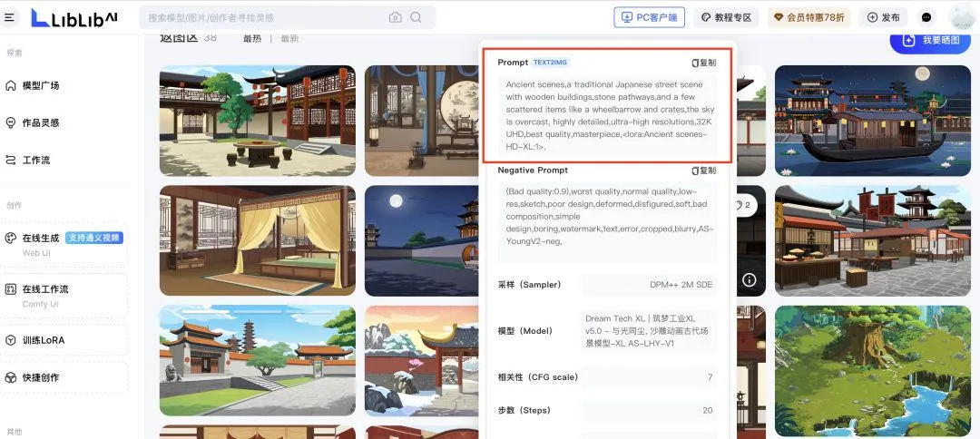Open the snowy red gate thumbnail
Image resolution: width=980 pixels, height=439 pixels.
pyautogui.click(x=422, y=360)
